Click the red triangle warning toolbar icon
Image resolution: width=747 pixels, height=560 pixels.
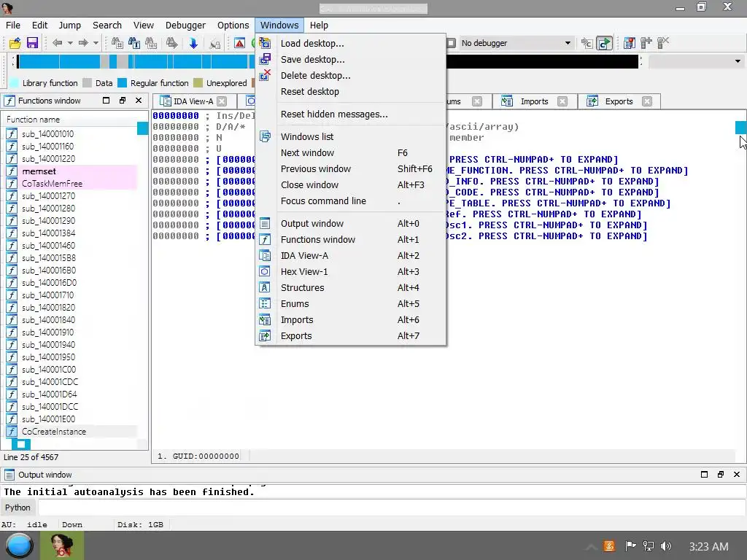point(239,43)
